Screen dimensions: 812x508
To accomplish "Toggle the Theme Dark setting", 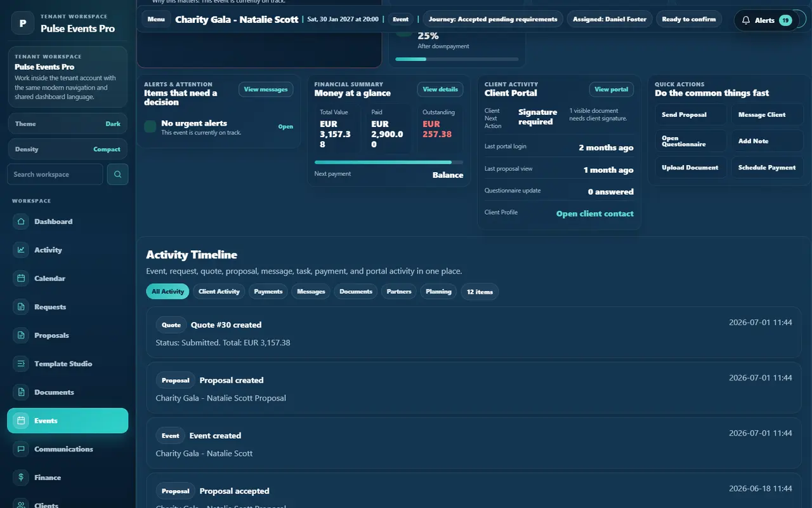I will (67, 124).
